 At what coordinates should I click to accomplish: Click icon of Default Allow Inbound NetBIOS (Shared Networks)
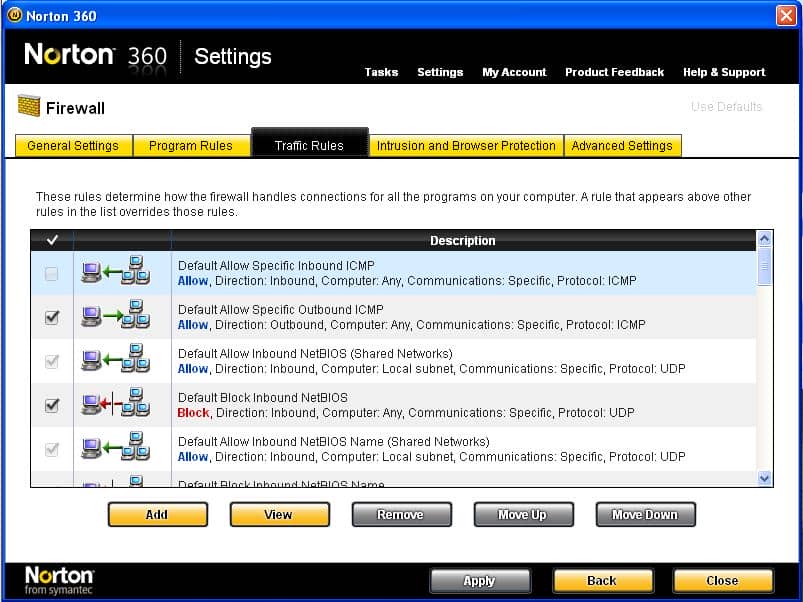click(116, 358)
